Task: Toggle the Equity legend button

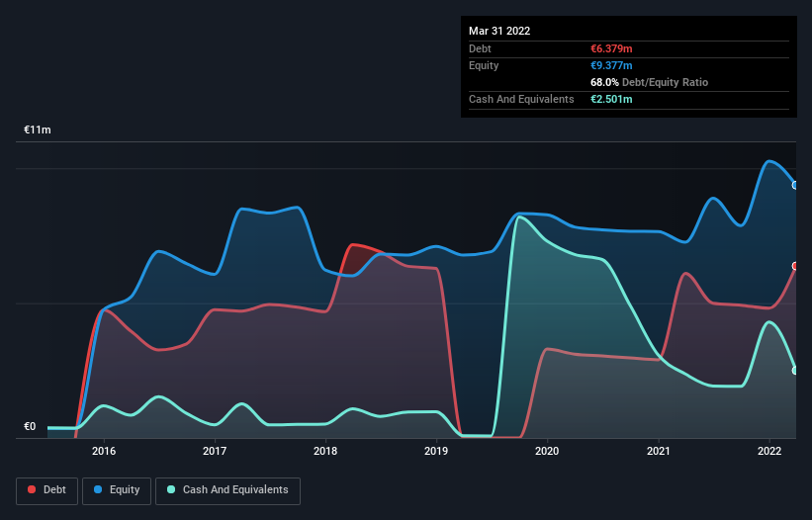Action: click(117, 490)
